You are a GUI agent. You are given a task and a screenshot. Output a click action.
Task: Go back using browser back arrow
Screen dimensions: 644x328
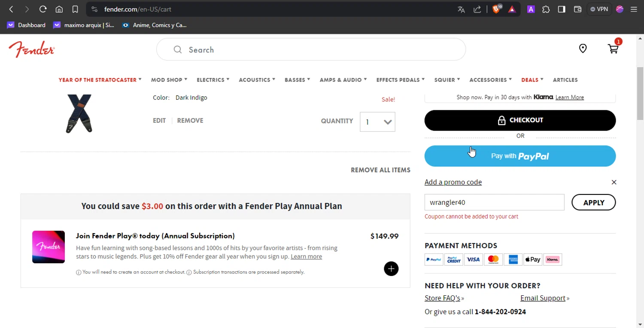click(x=11, y=9)
